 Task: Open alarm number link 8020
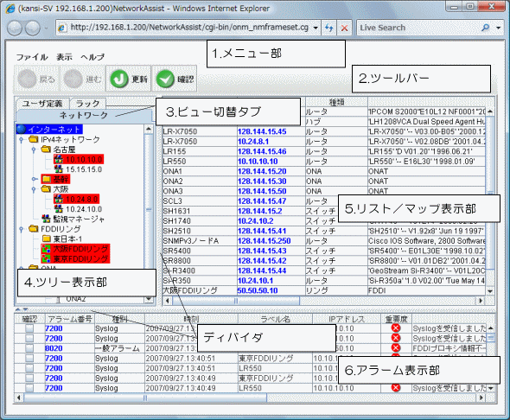tap(54, 348)
